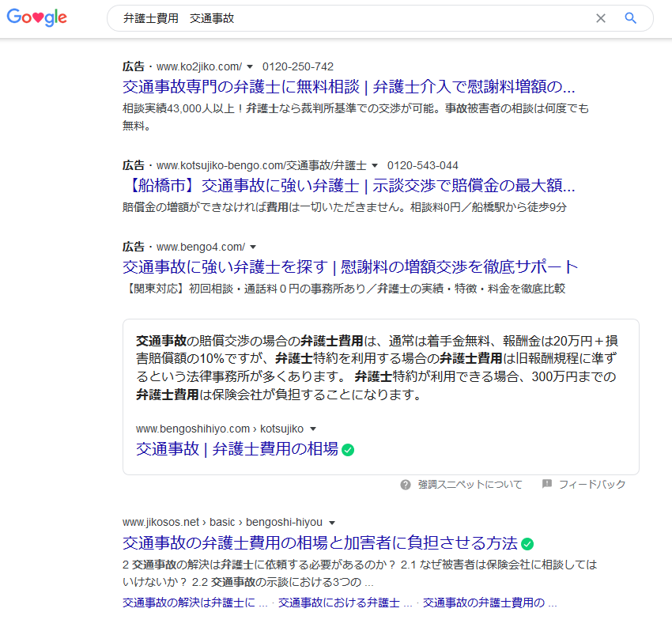
Task: Click the green check badge next to 弁護士費用の相場
Action: (x=348, y=450)
